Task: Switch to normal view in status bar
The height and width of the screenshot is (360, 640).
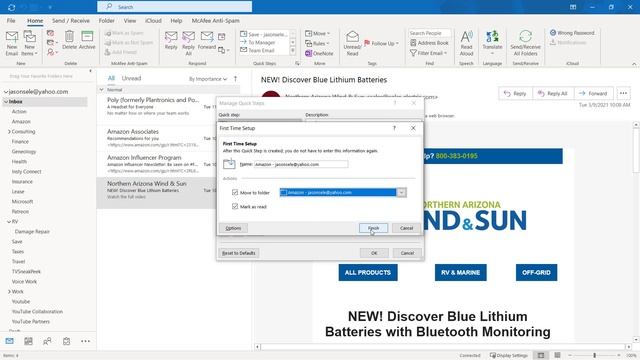Action: tap(541, 355)
